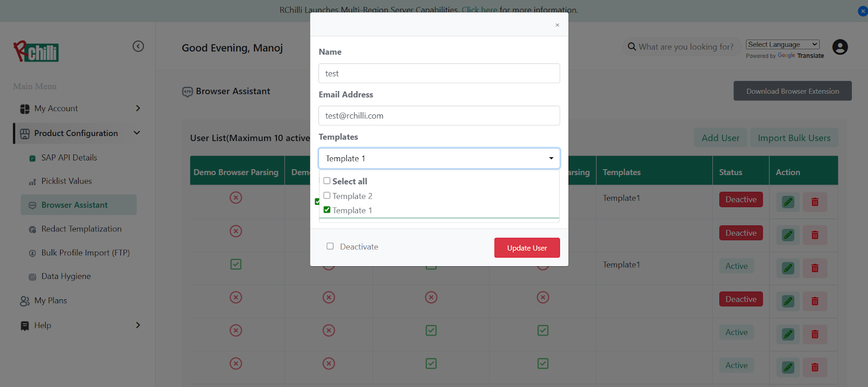Click the RChilli logo

(36, 51)
